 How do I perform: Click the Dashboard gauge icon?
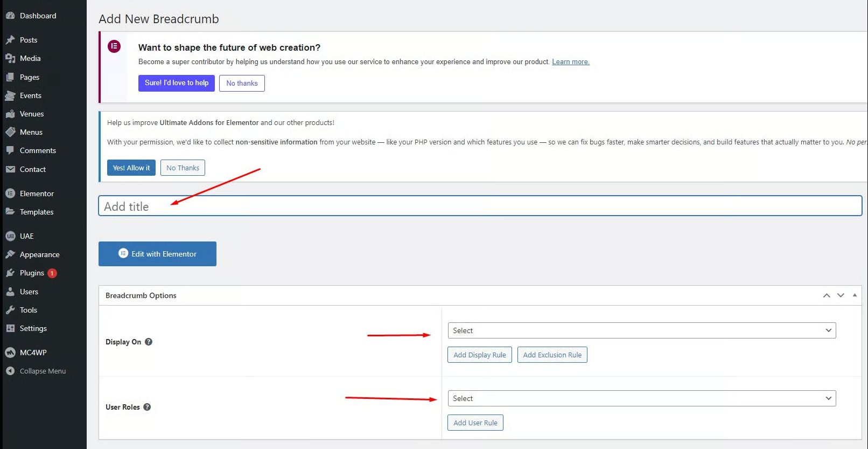pos(10,16)
